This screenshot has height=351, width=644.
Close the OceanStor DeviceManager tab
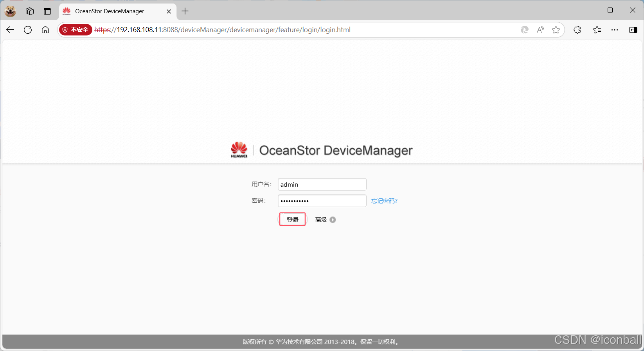(169, 11)
